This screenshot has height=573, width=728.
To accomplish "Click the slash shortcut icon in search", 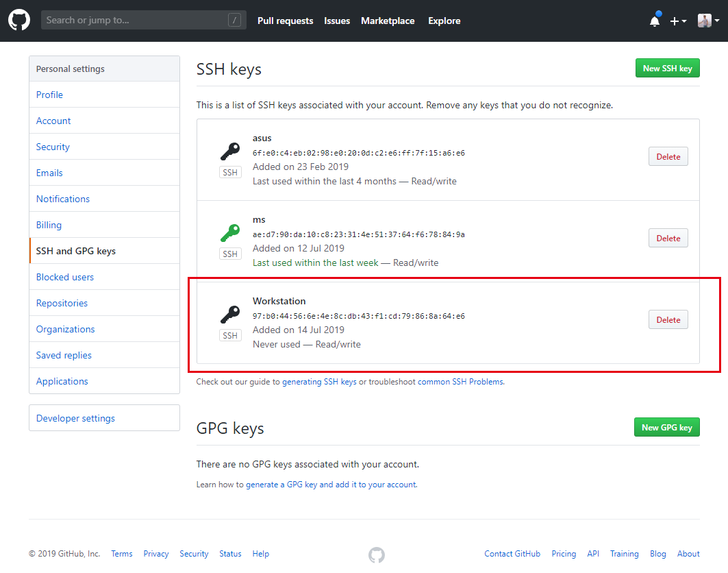I will click(234, 21).
